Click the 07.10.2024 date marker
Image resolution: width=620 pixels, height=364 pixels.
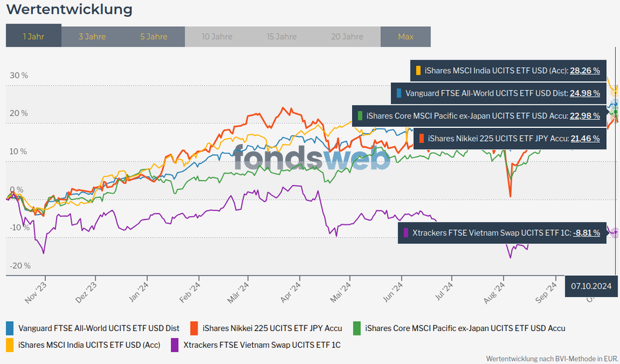click(591, 286)
